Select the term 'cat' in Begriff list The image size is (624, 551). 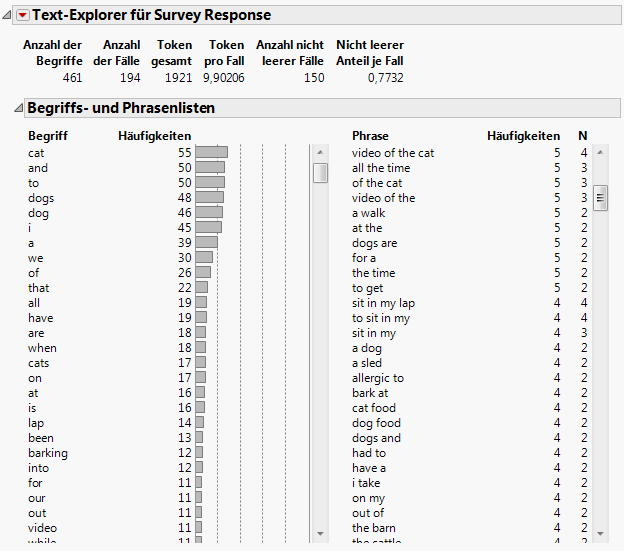pos(37,153)
